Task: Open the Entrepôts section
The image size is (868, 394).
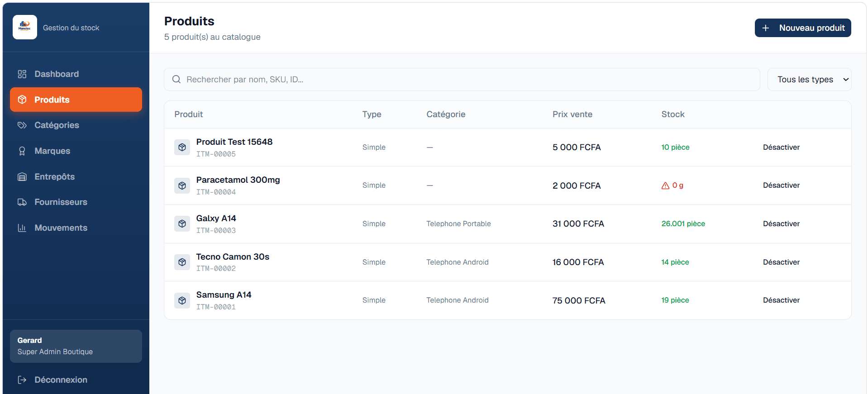Action: (x=76, y=177)
